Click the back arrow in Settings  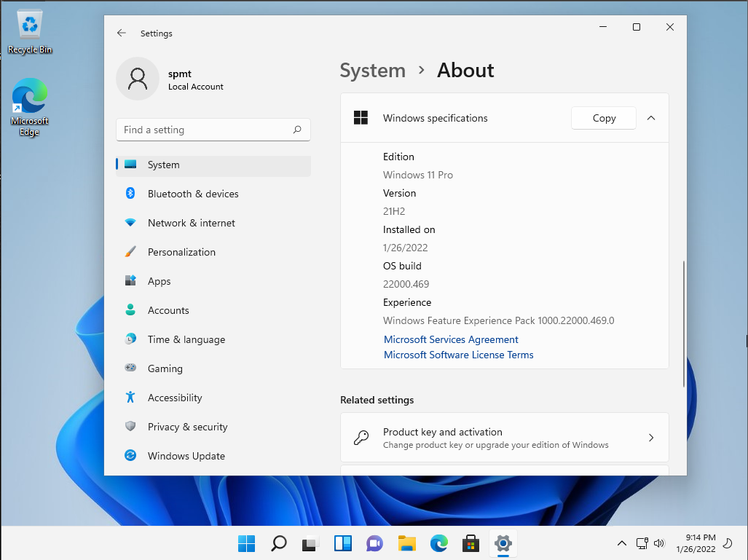(121, 33)
